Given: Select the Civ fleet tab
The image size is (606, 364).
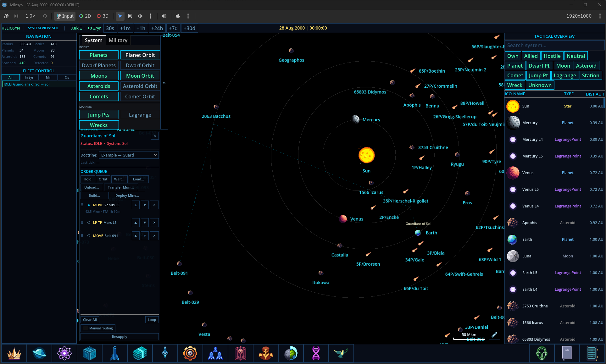Looking at the screenshot, I should (x=67, y=77).
